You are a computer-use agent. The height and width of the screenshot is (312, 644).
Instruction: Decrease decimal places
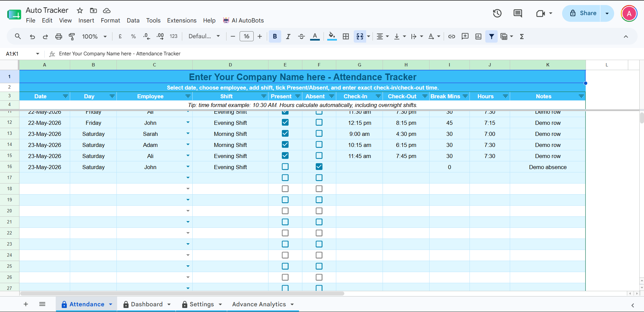coord(147,36)
